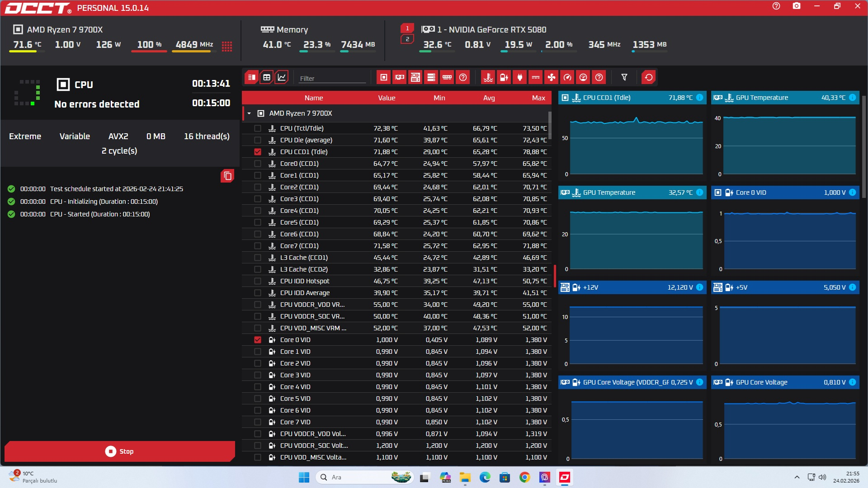The height and width of the screenshot is (488, 868).
Task: Tick the Core0 (CCD1) checkbox
Action: tap(258, 164)
